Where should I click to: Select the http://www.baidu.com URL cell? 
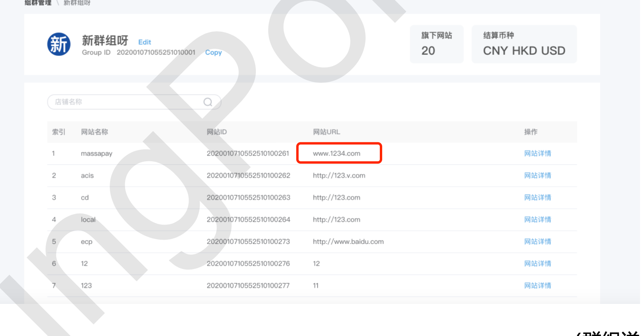point(348,242)
